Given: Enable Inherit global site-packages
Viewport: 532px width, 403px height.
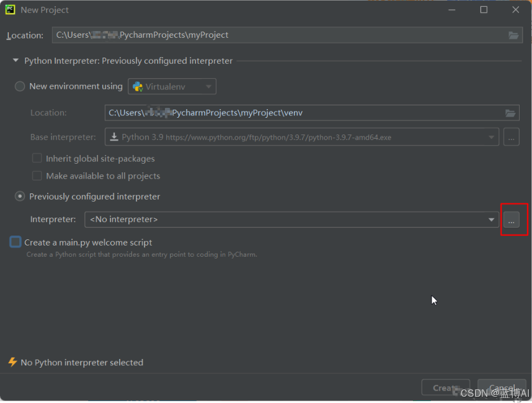Looking at the screenshot, I should coord(37,158).
